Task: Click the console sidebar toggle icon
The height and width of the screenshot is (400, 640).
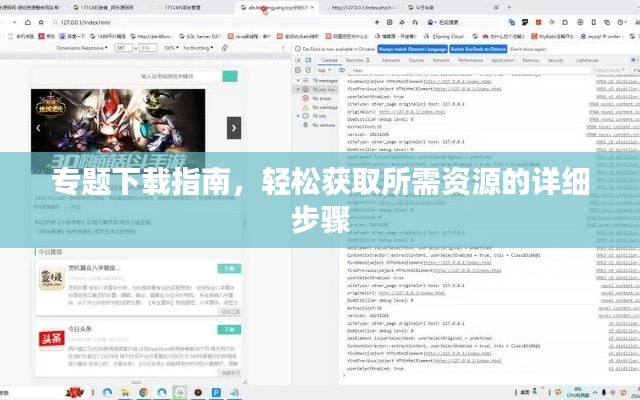Action: (298, 70)
